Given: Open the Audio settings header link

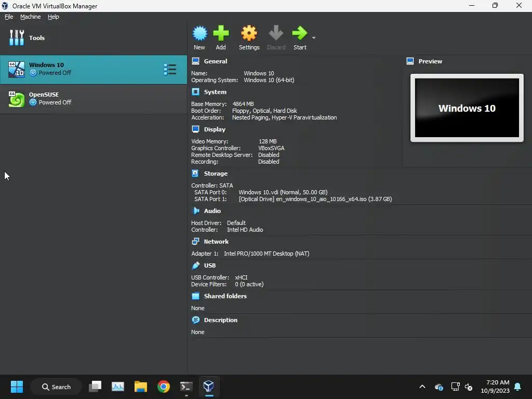Looking at the screenshot, I should (x=212, y=211).
